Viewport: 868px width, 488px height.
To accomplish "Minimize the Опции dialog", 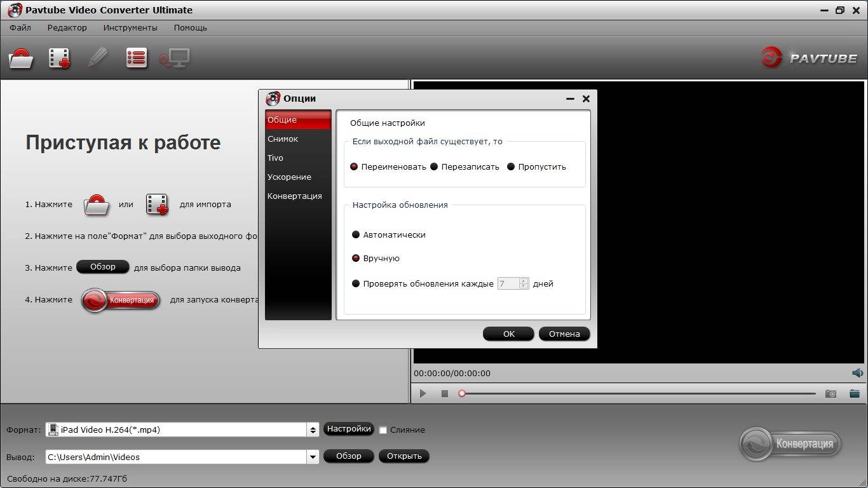I will 570,99.
